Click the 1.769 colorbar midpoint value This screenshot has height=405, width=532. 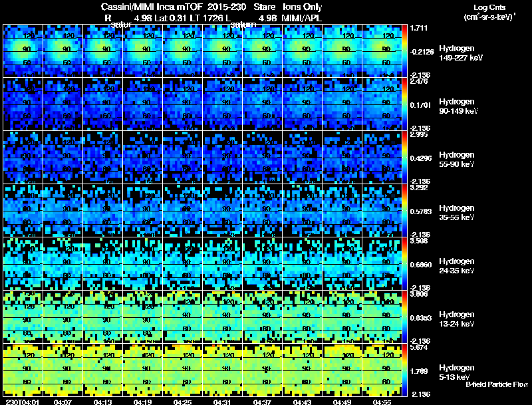pyautogui.click(x=419, y=371)
